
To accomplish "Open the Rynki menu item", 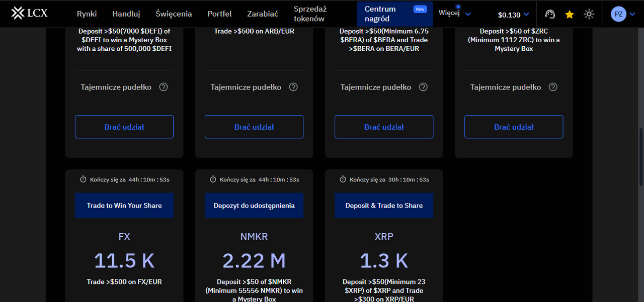I will coord(87,14).
